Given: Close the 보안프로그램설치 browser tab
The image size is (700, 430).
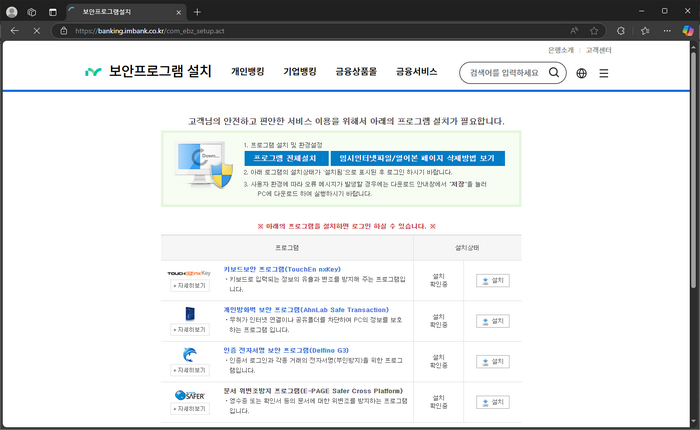Looking at the screenshot, I should point(179,13).
